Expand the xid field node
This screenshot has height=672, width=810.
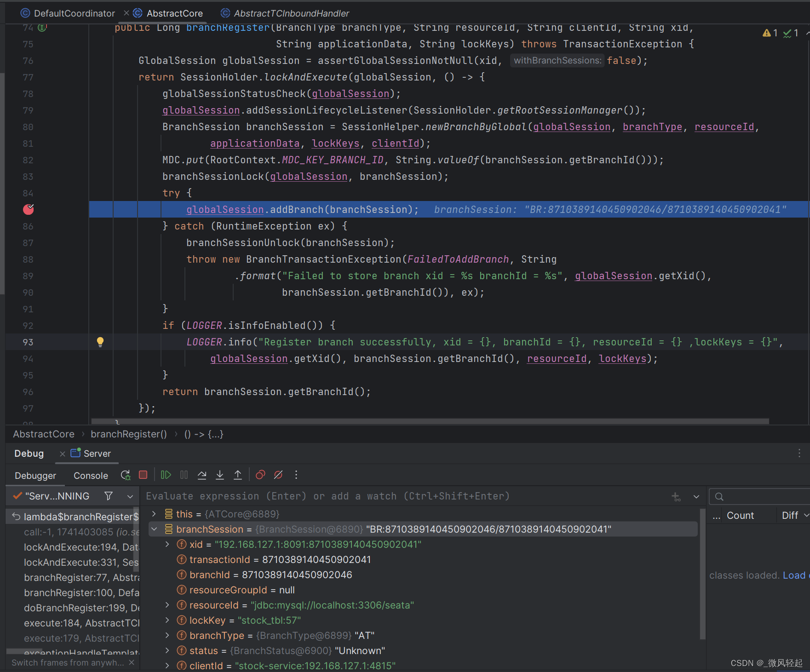click(x=167, y=544)
